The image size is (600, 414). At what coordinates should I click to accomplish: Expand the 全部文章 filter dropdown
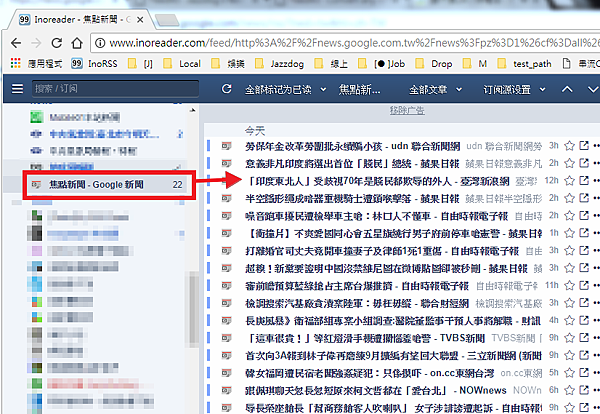point(459,90)
